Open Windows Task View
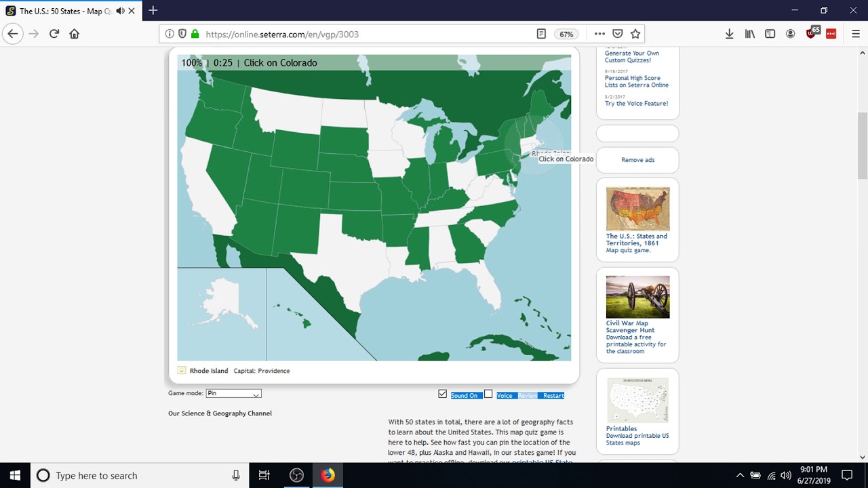The width and height of the screenshot is (868, 488). tap(264, 475)
